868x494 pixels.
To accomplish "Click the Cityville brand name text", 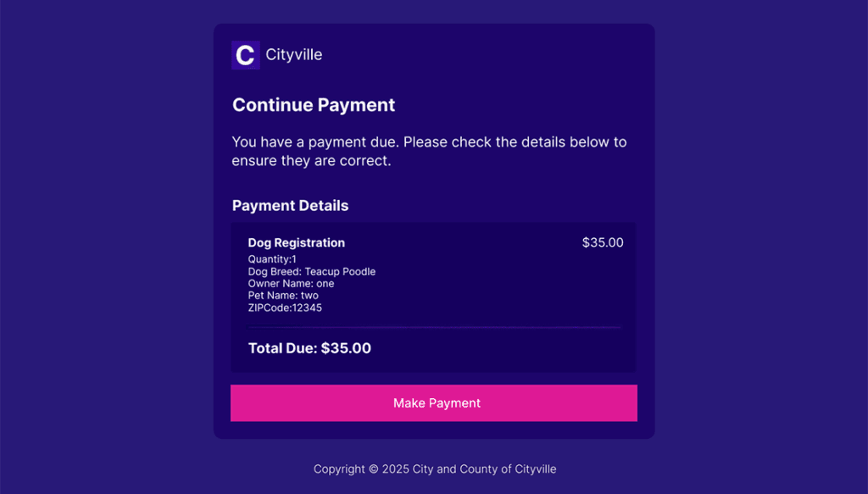I will click(x=293, y=55).
